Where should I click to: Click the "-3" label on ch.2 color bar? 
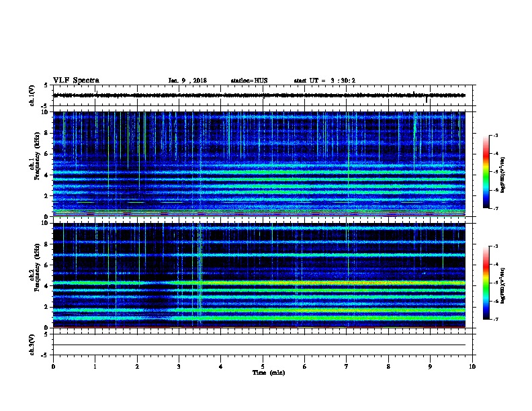[495, 246]
